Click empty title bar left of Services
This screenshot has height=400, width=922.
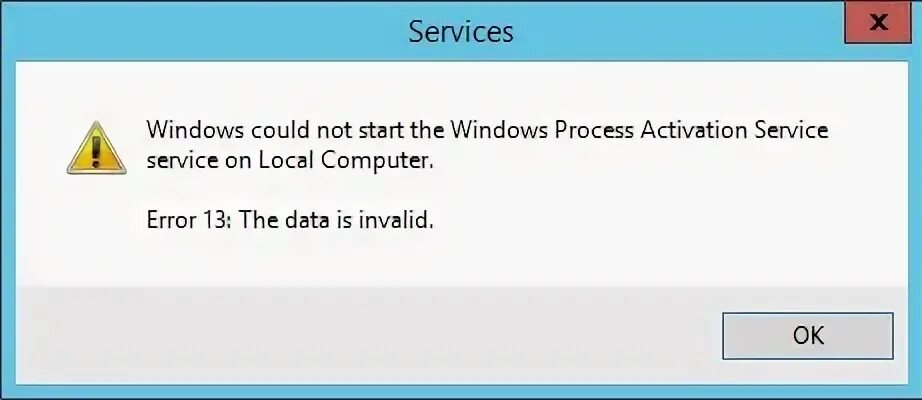coord(200,31)
